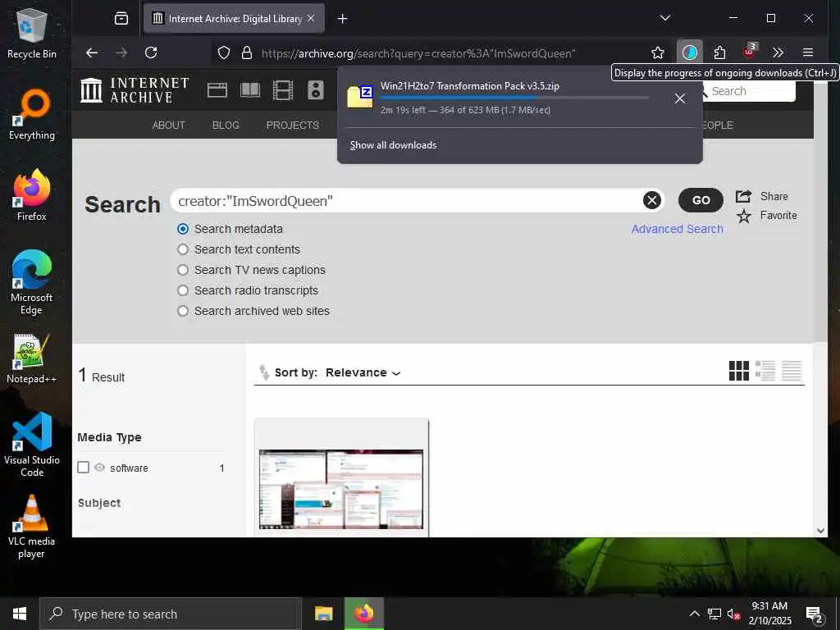Reload the current page
Screen dimensions: 840x630
click(x=151, y=52)
